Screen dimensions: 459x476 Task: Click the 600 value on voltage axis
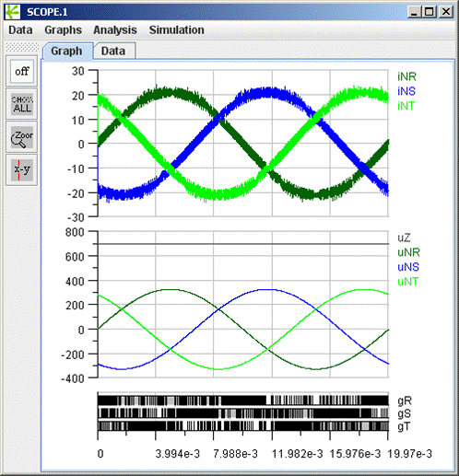75,257
